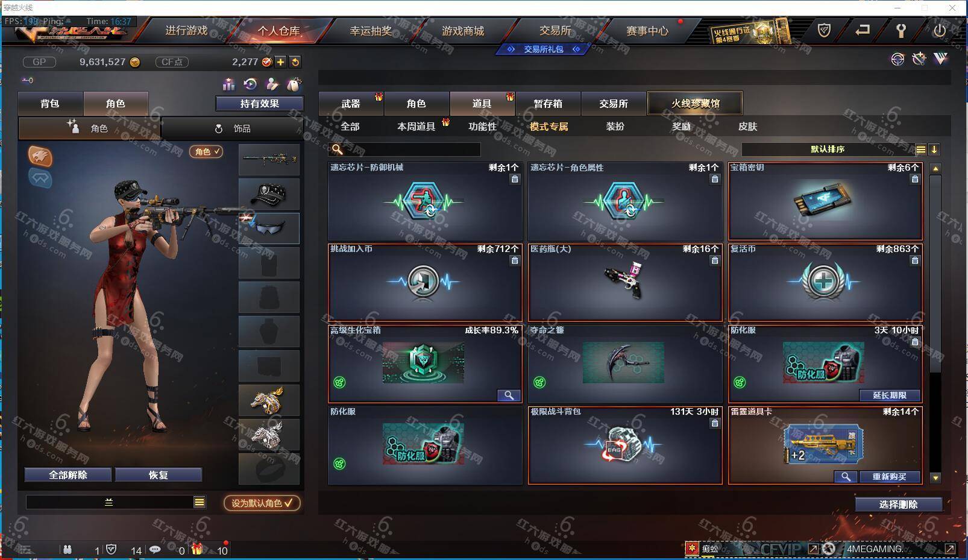Viewport: 968px width, 560px height.
Task: Click the 选择删除 button
Action: coord(898,505)
